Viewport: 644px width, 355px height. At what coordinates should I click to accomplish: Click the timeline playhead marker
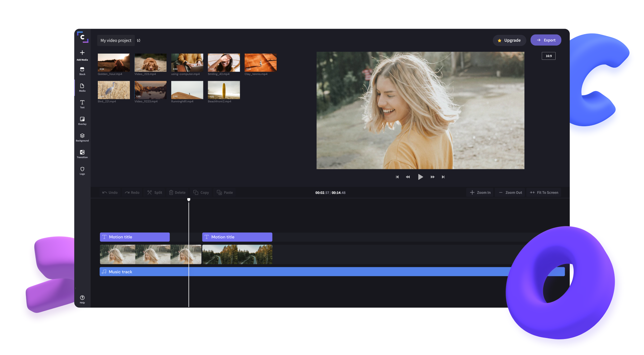click(x=188, y=200)
